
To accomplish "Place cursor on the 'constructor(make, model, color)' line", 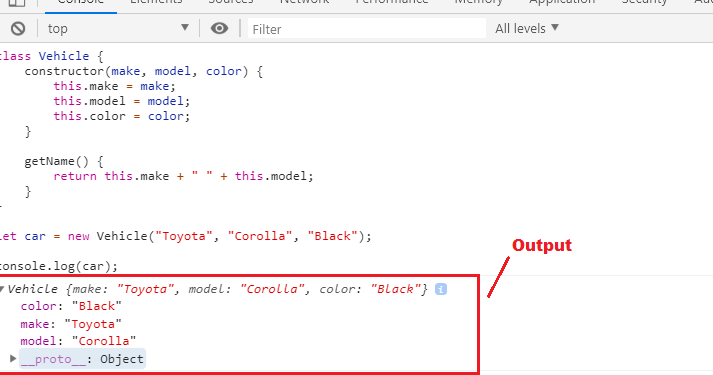I will point(144,71).
